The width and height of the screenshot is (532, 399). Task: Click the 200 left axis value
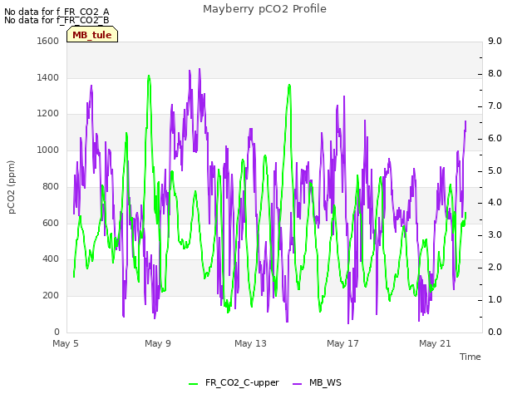[x=51, y=296]
